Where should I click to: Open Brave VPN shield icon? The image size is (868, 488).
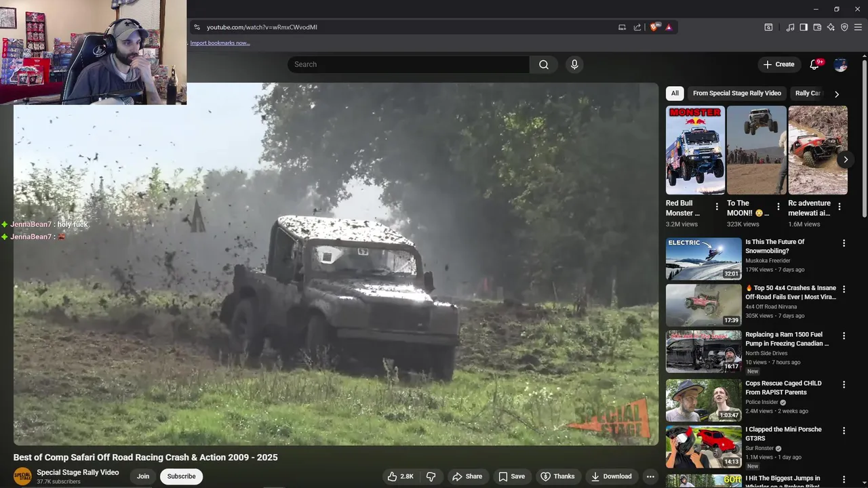click(844, 27)
